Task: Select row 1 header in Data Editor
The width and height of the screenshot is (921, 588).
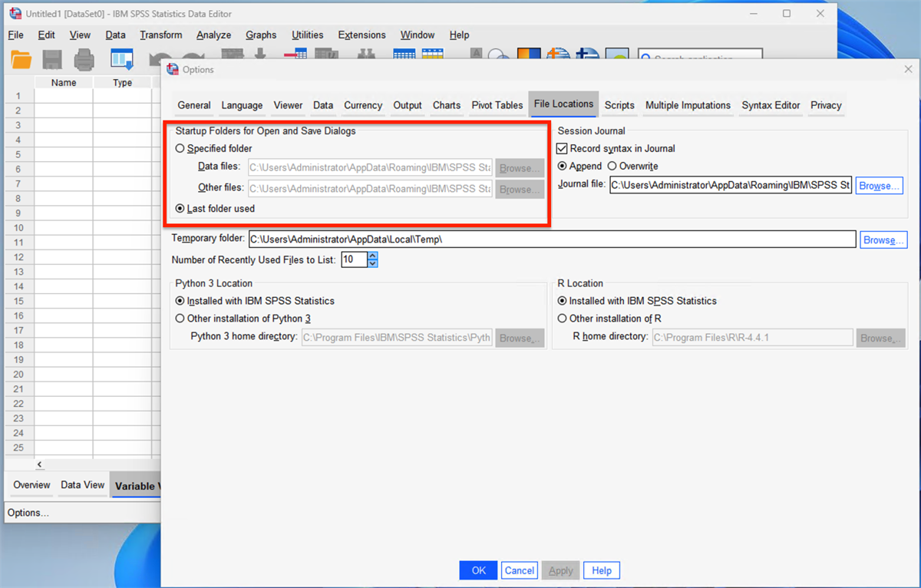Action: 18,96
